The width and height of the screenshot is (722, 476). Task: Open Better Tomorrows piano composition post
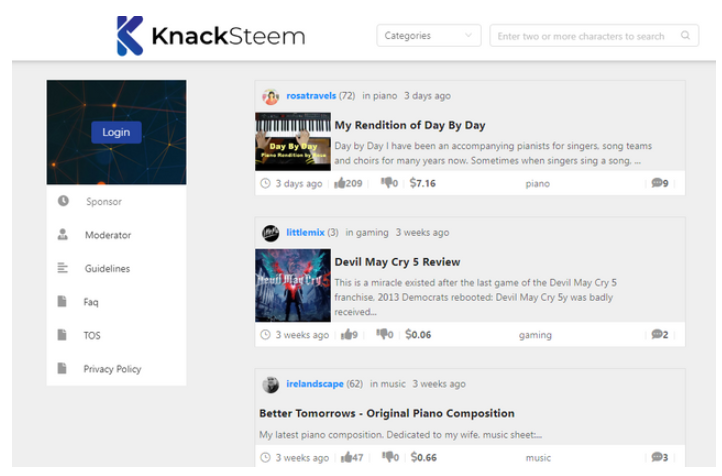(x=386, y=413)
